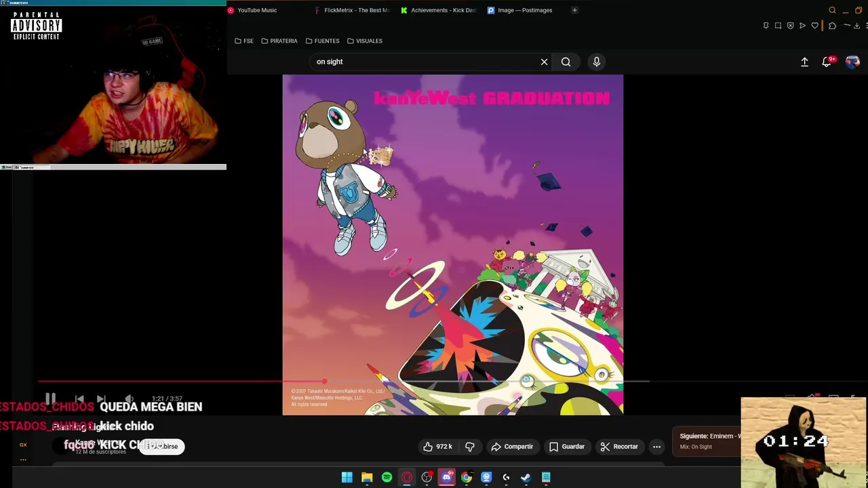Open the FUENTES bookmarks folder
The height and width of the screenshot is (488, 868).
[x=322, y=41]
